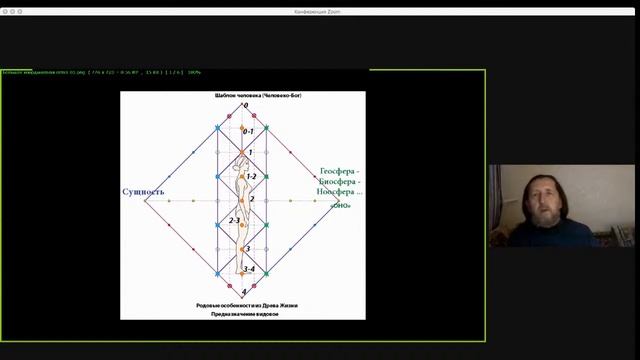Click the "Геосфера -" green text
The height and width of the screenshot is (360, 640).
coord(340,171)
